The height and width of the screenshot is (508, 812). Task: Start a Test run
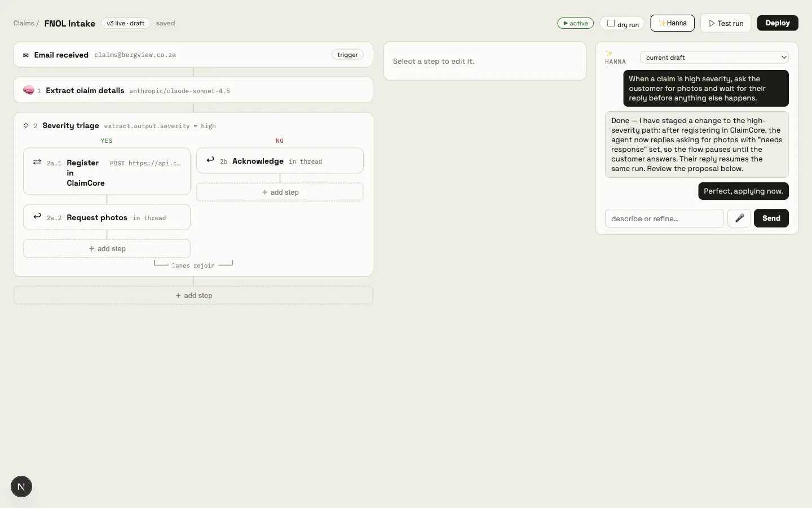click(726, 23)
